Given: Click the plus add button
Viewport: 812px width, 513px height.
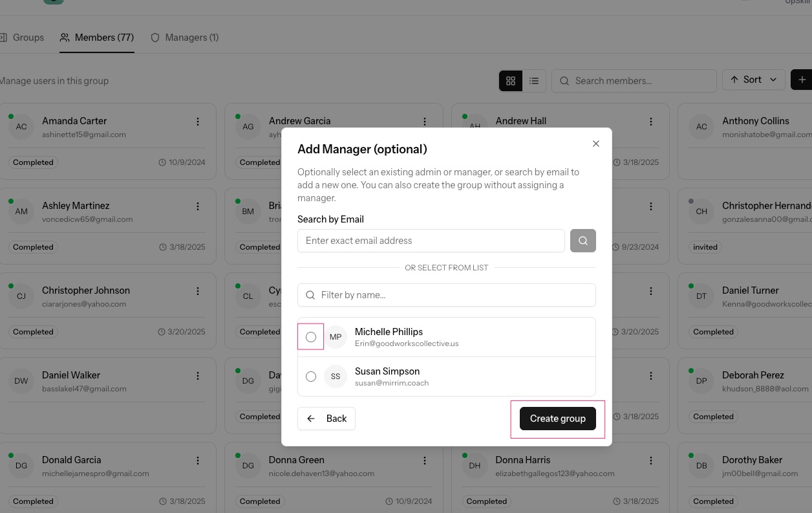Looking at the screenshot, I should 802,80.
